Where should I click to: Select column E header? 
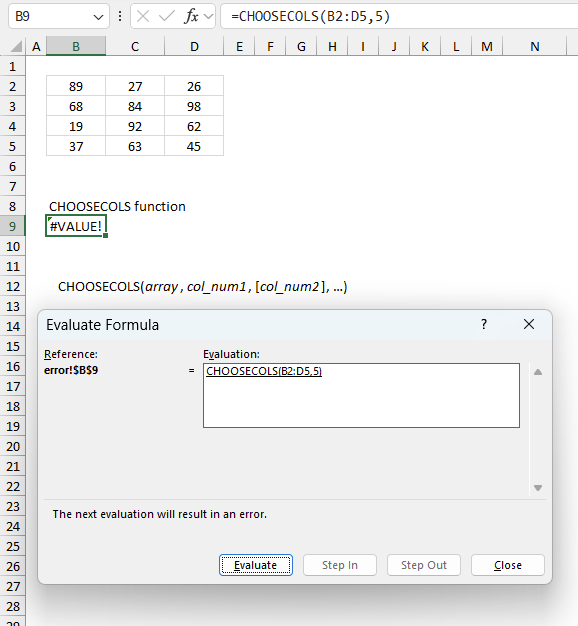pyautogui.click(x=239, y=47)
